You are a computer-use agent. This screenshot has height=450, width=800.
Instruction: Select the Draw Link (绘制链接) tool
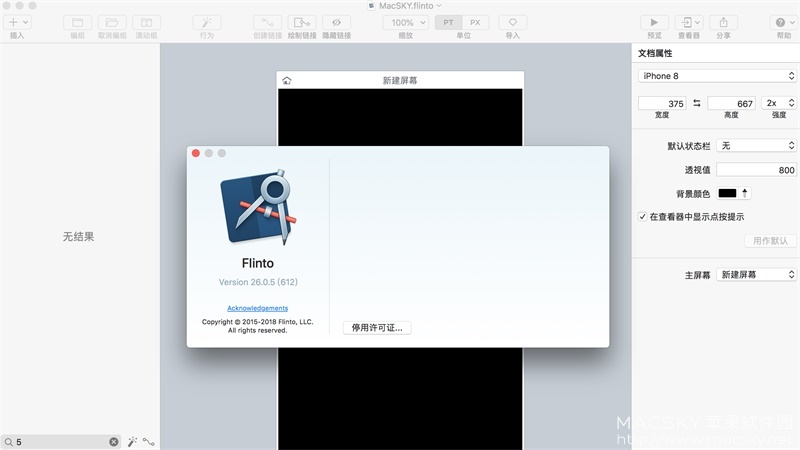pos(302,22)
